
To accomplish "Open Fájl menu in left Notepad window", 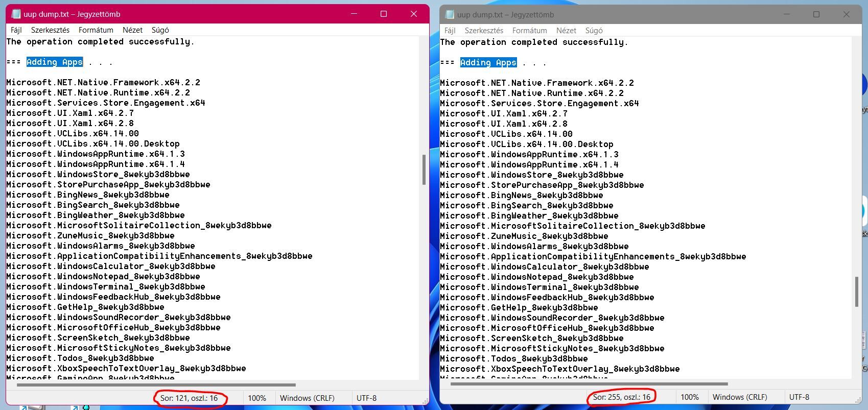I will (16, 30).
